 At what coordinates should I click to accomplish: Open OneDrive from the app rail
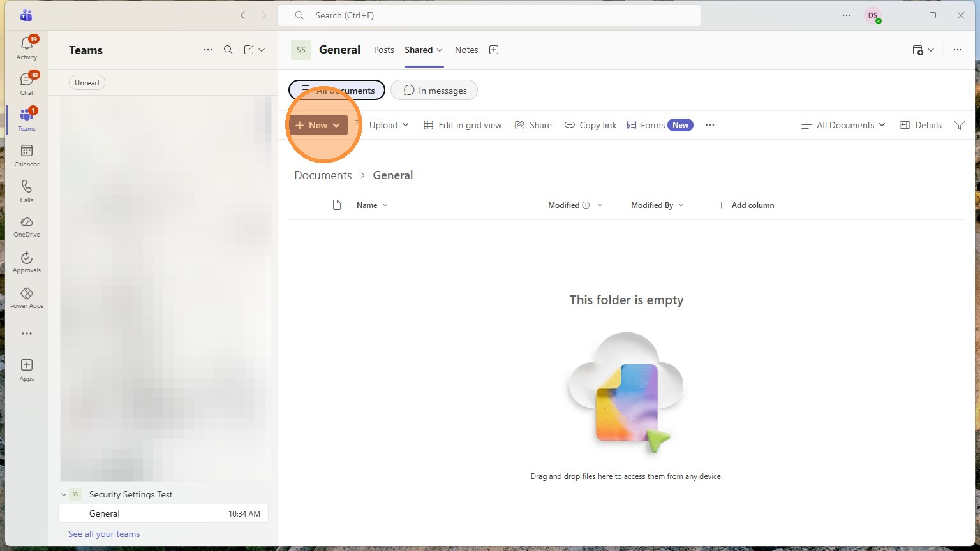coord(26,226)
